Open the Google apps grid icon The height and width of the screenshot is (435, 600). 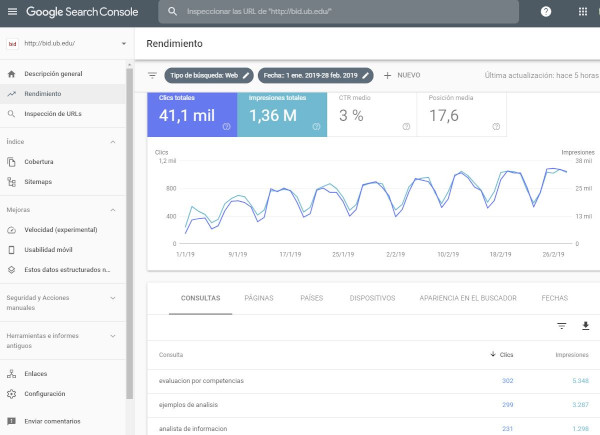tap(582, 11)
